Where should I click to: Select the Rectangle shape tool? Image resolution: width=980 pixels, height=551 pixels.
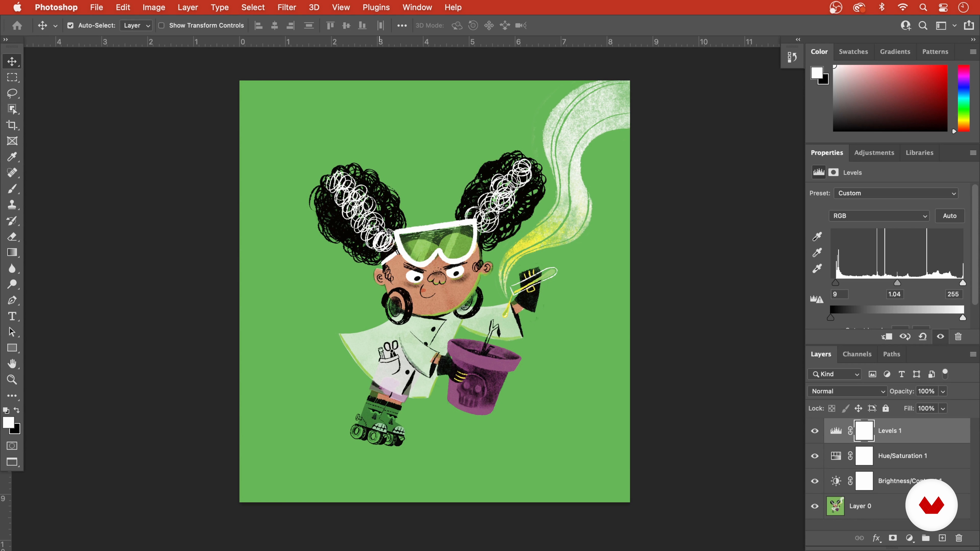[x=12, y=348]
